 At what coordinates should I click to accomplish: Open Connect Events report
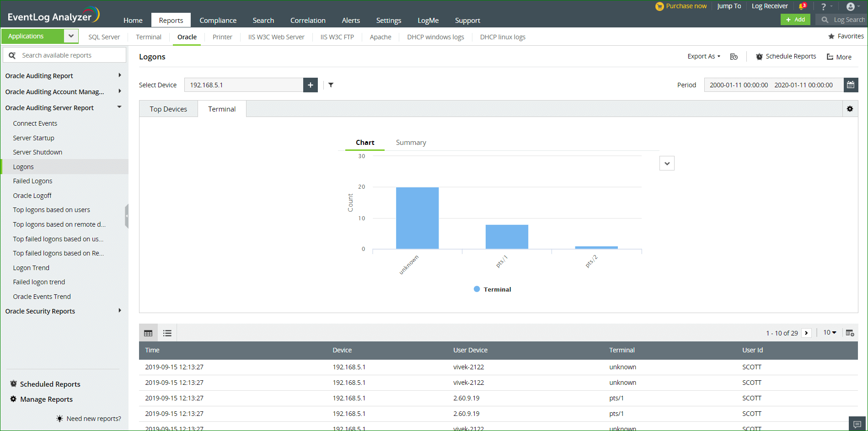pos(35,123)
